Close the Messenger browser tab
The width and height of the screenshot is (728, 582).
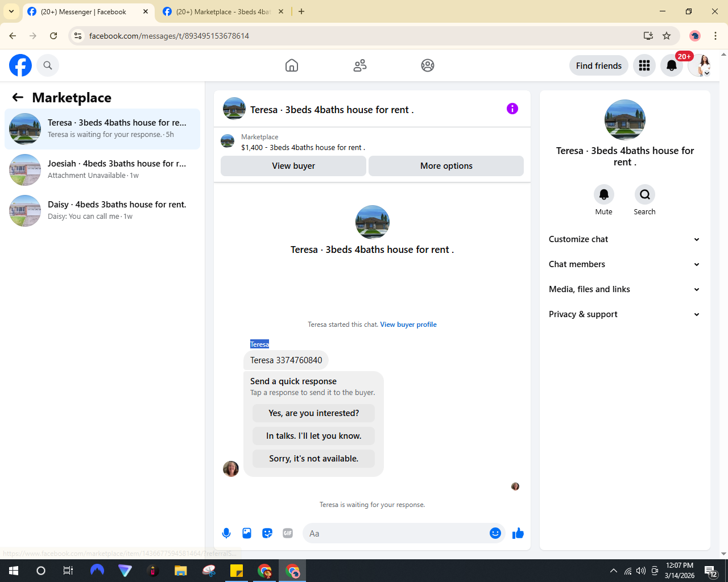tap(146, 11)
